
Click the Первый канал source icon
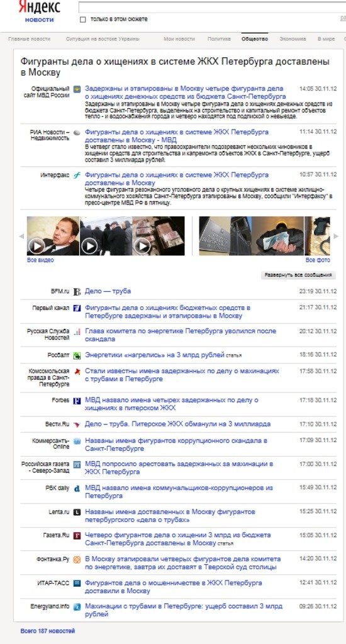click(x=77, y=308)
